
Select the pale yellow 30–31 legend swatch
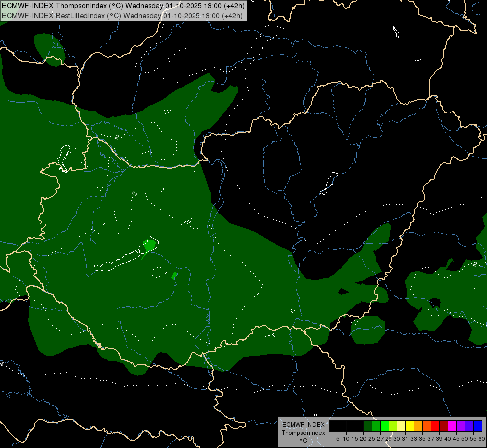point(401,426)
